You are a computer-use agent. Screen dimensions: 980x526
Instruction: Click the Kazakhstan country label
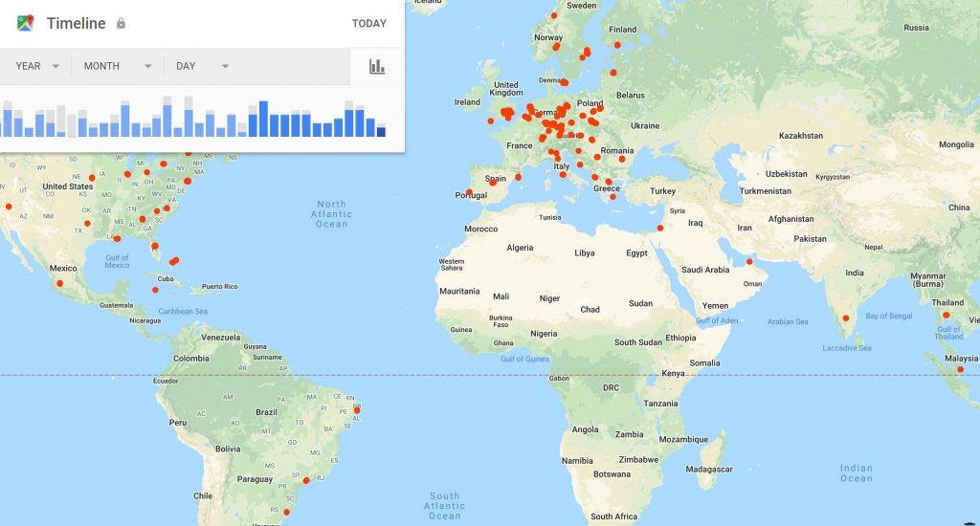pyautogui.click(x=801, y=136)
